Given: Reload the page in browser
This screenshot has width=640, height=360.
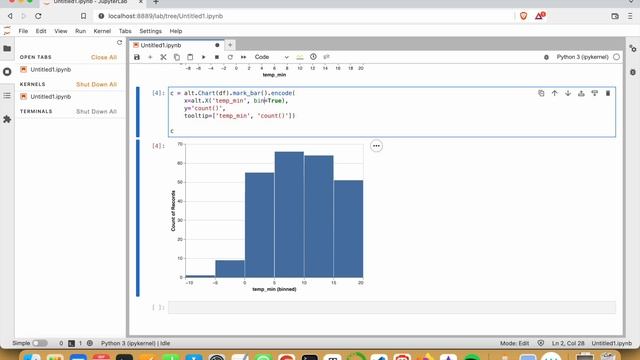Looking at the screenshot, I should pyautogui.click(x=38, y=16).
